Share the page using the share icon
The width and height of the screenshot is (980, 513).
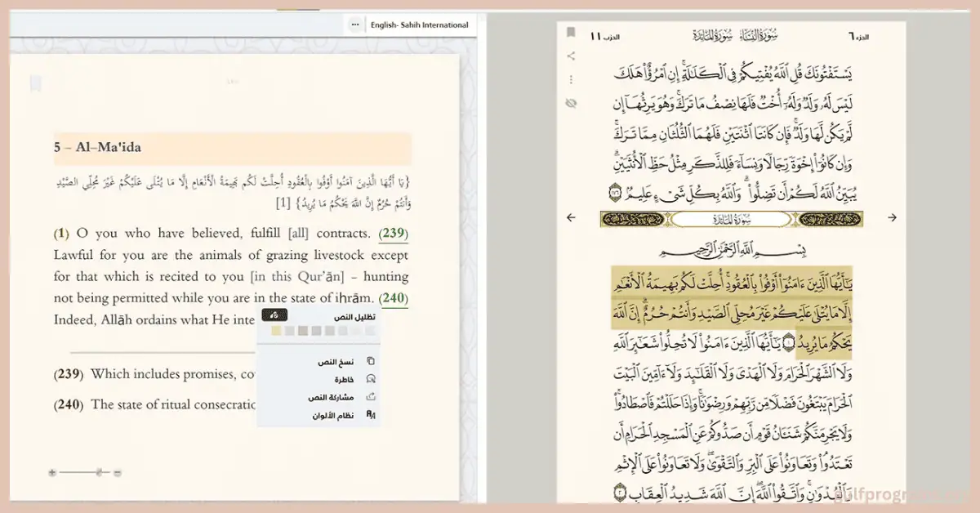572,56
